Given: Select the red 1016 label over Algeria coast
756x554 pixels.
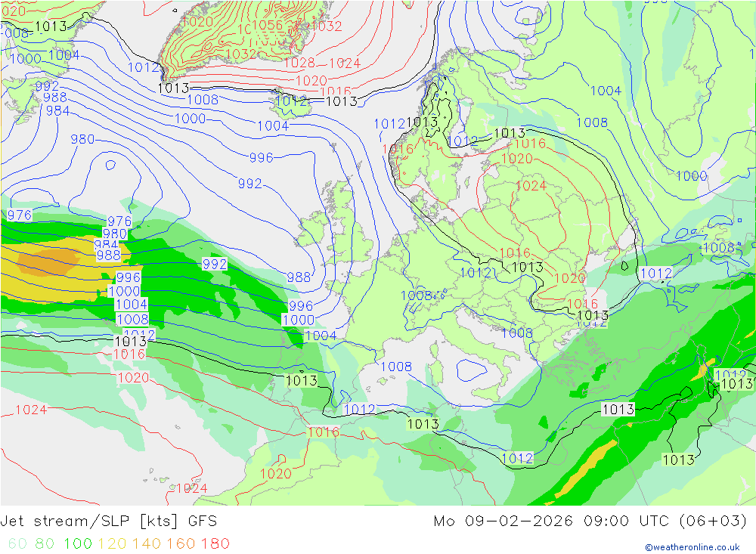Looking at the screenshot, I should tap(324, 432).
